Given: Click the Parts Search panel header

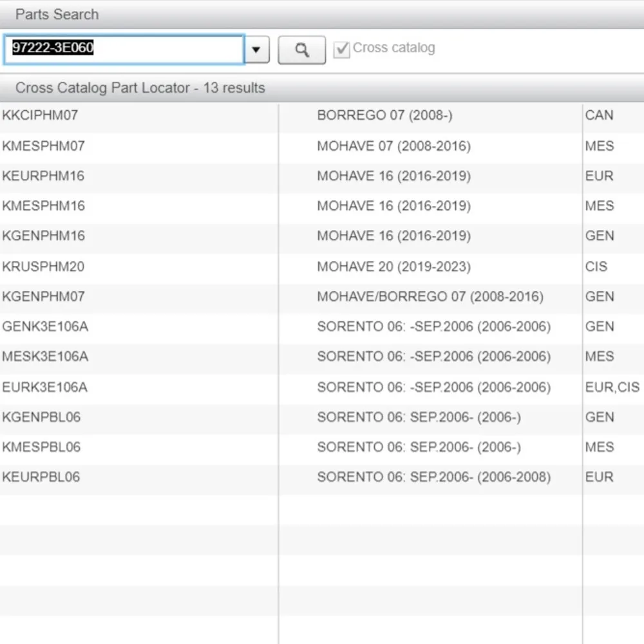Looking at the screenshot, I should (x=322, y=15).
